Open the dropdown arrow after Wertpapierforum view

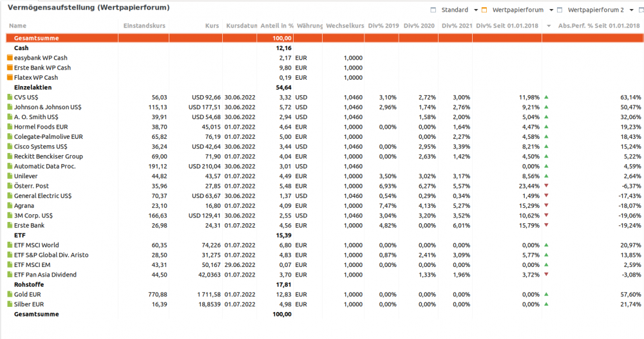(551, 10)
